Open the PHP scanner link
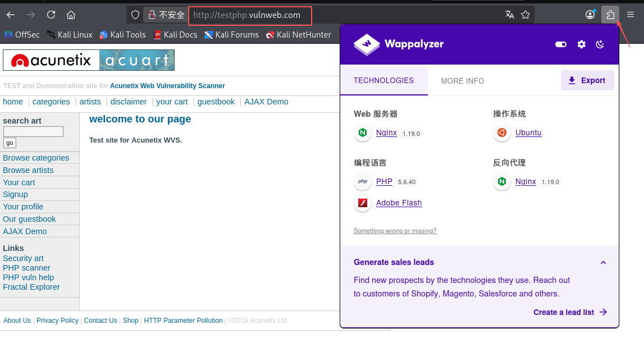 click(26, 268)
